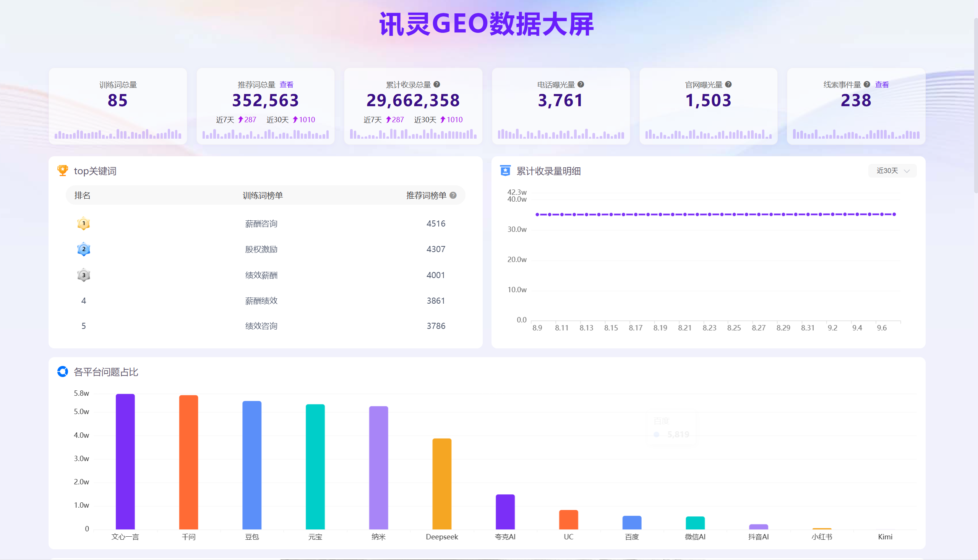Open 查看 link next to 线索事件量
The width and height of the screenshot is (978, 560).
pos(882,85)
